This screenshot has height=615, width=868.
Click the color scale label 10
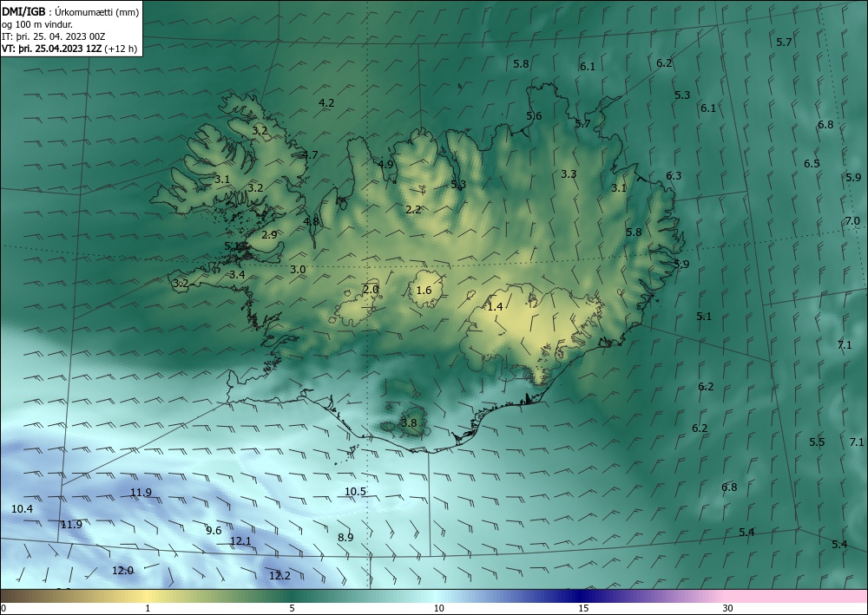click(x=438, y=609)
